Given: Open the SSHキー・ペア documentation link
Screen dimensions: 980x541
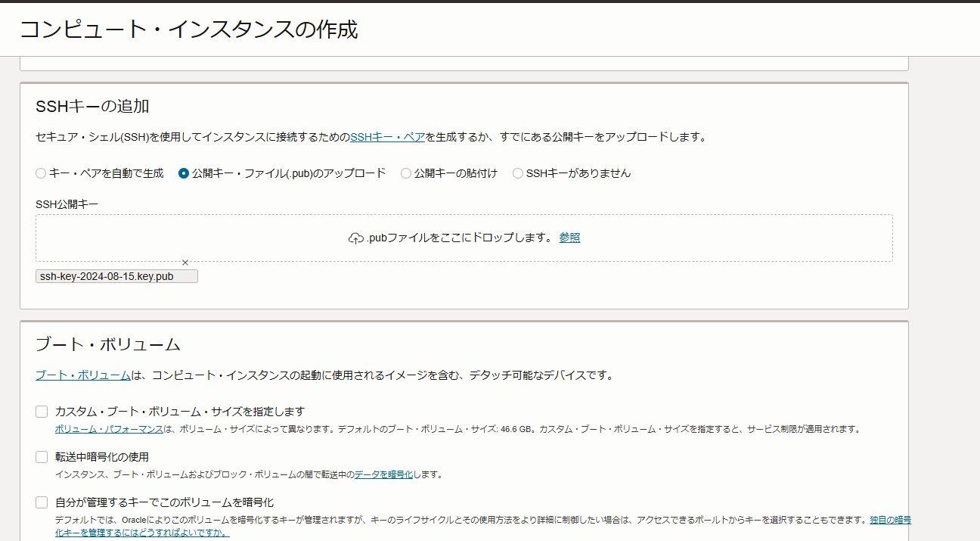Looking at the screenshot, I should coord(387,136).
